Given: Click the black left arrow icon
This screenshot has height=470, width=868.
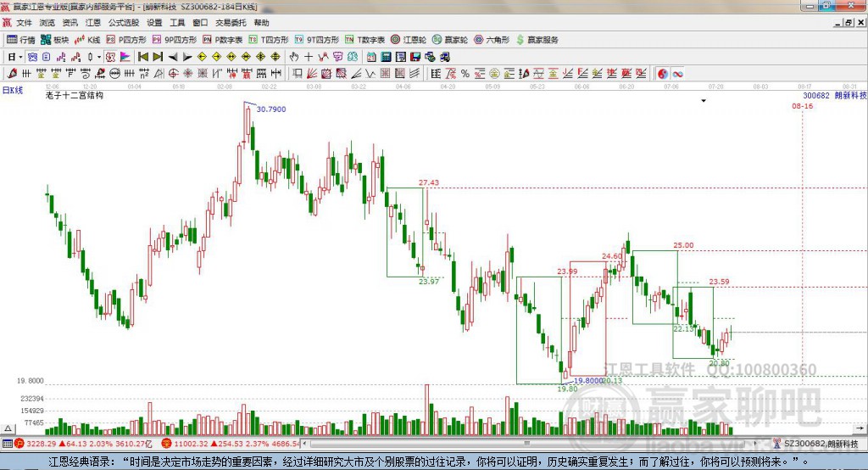Looking at the screenshot, I should click(x=172, y=57).
